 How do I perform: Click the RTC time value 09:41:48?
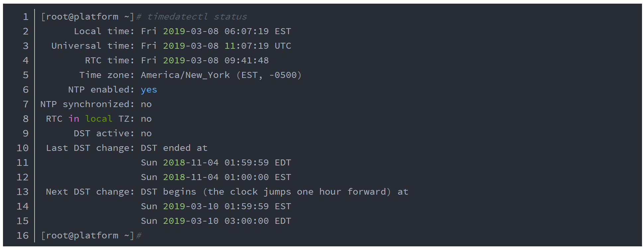(x=246, y=60)
